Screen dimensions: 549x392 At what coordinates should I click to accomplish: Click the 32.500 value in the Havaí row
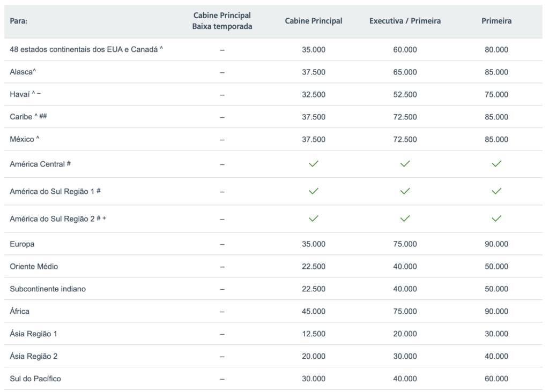click(x=313, y=94)
